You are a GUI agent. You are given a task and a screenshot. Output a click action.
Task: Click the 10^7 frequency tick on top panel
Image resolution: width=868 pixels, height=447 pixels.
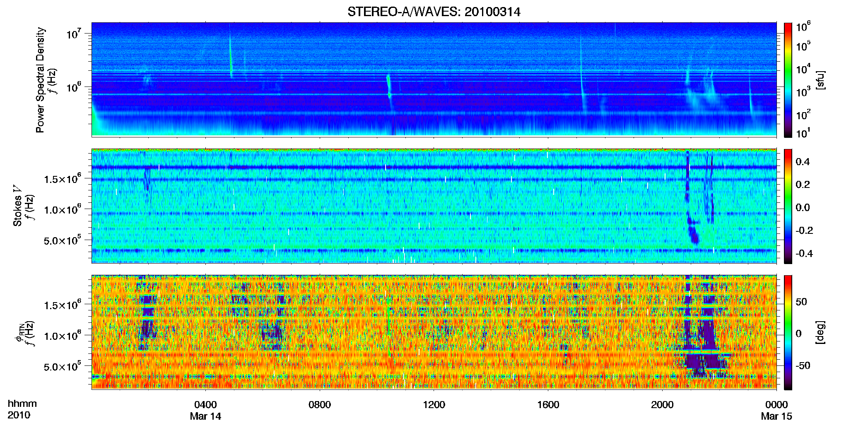pyautogui.click(x=73, y=34)
